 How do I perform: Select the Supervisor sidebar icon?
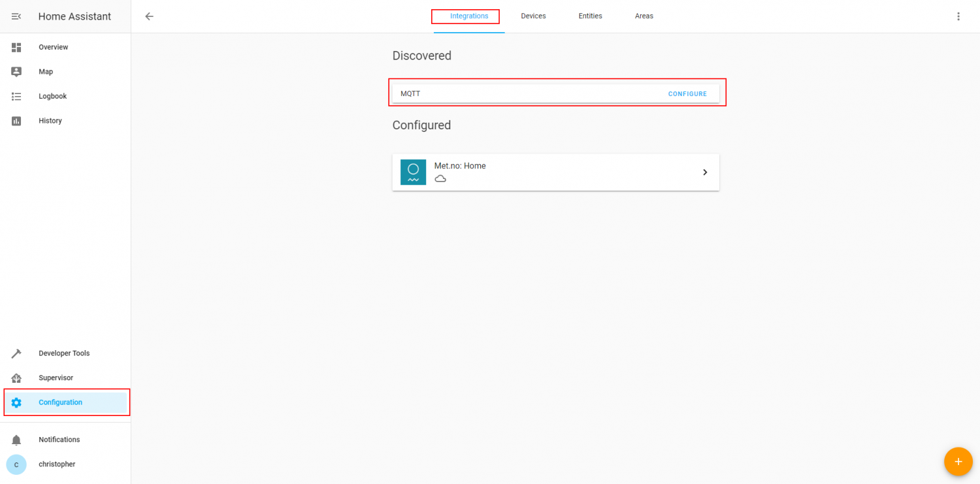click(x=16, y=378)
